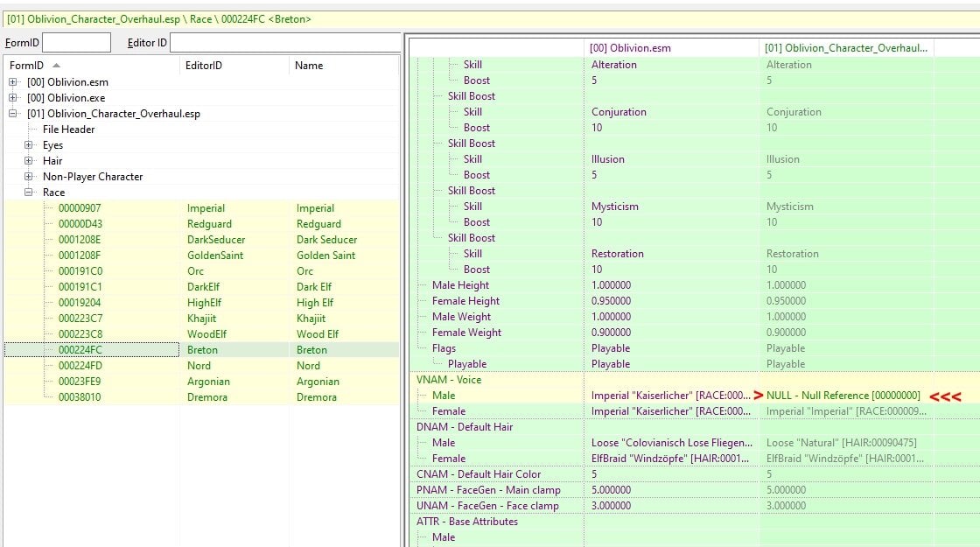
Task: Select race record 00000D43 Redguard
Action: point(201,224)
